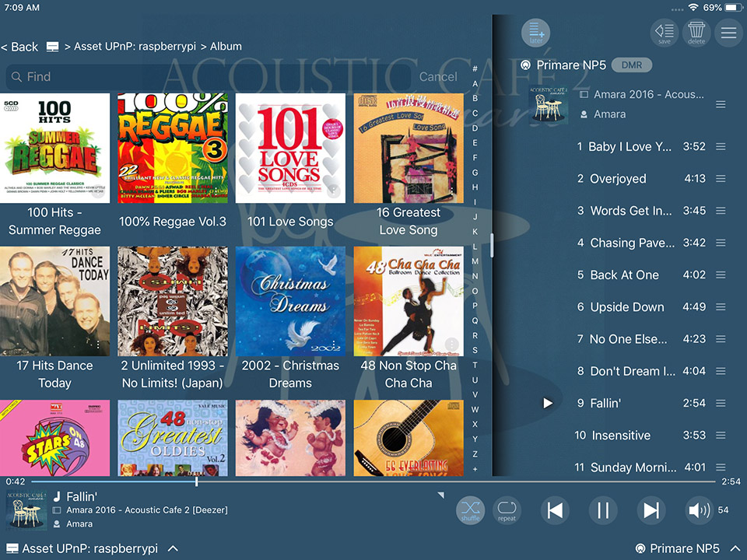Image resolution: width=747 pixels, height=560 pixels.
Task: Open 2002 - Christmas Dreams album
Action: (290, 302)
